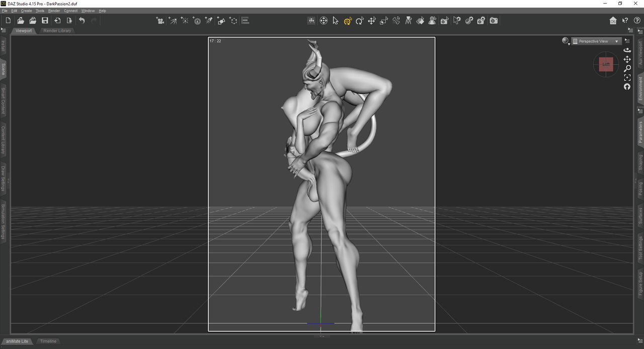This screenshot has width=644, height=349.
Task: Open the DAZ store house icon
Action: (x=613, y=21)
